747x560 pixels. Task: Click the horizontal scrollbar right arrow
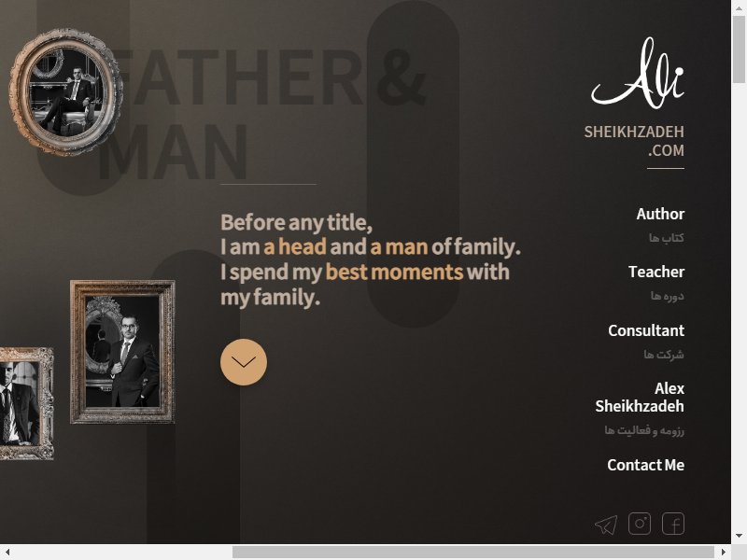coord(723,552)
